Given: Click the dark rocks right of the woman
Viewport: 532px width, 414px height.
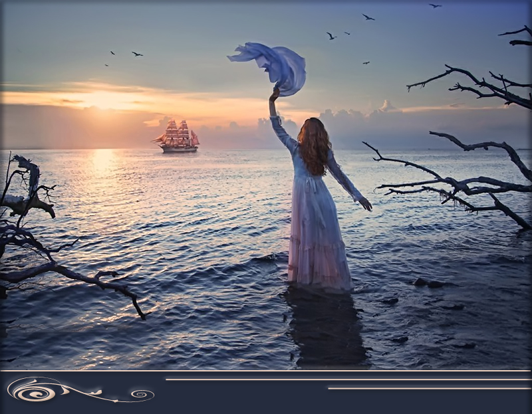Looking at the screenshot, I should click(428, 283).
